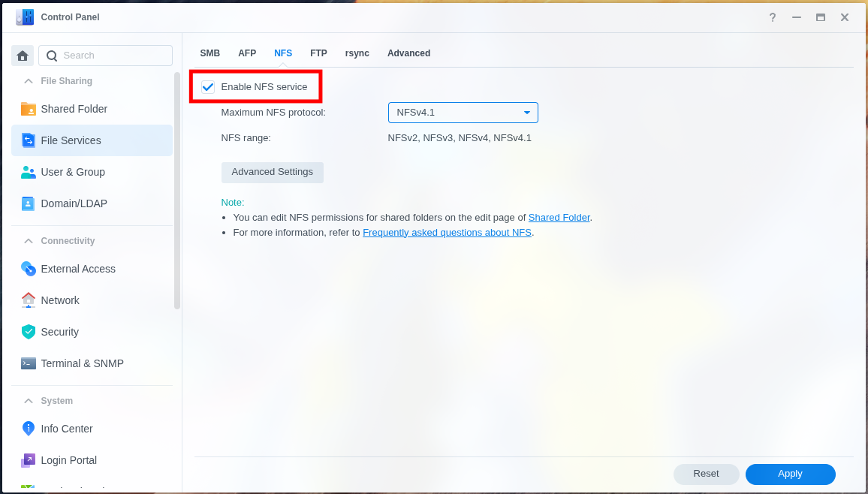Click the NFS range value text
Image resolution: width=868 pixels, height=494 pixels.
click(x=460, y=137)
